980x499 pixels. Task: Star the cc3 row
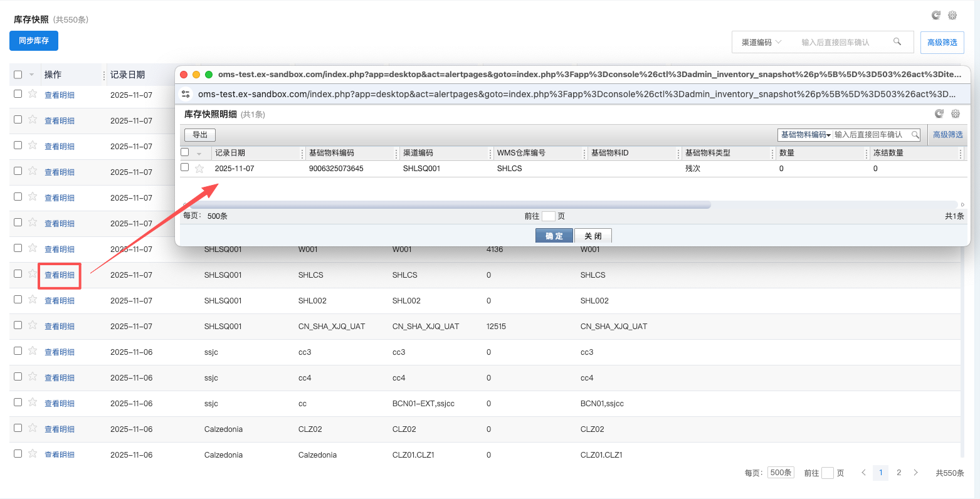pyautogui.click(x=33, y=350)
